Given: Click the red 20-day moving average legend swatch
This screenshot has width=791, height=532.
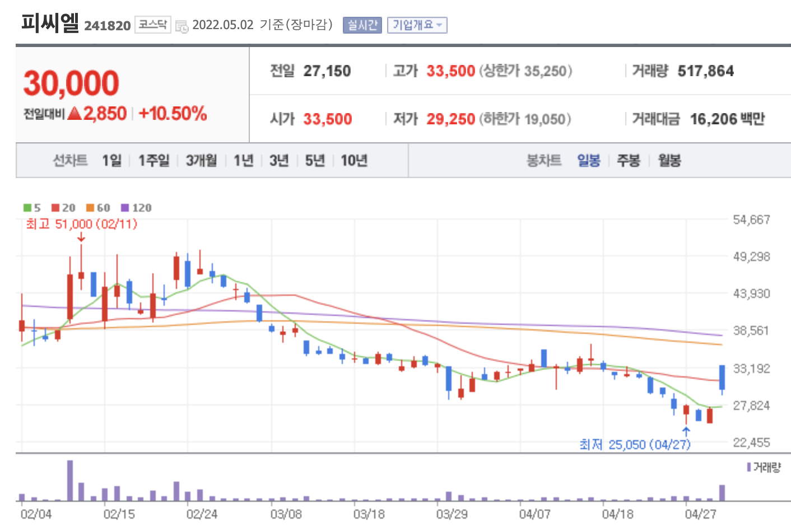Looking at the screenshot, I should pos(55,208).
